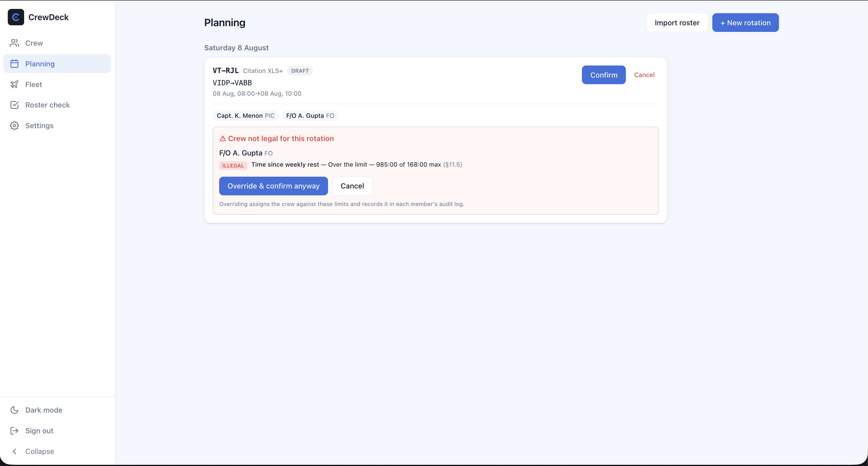Click Override & confirm anyway
Viewport: 868px width, 466px height.
(x=273, y=186)
